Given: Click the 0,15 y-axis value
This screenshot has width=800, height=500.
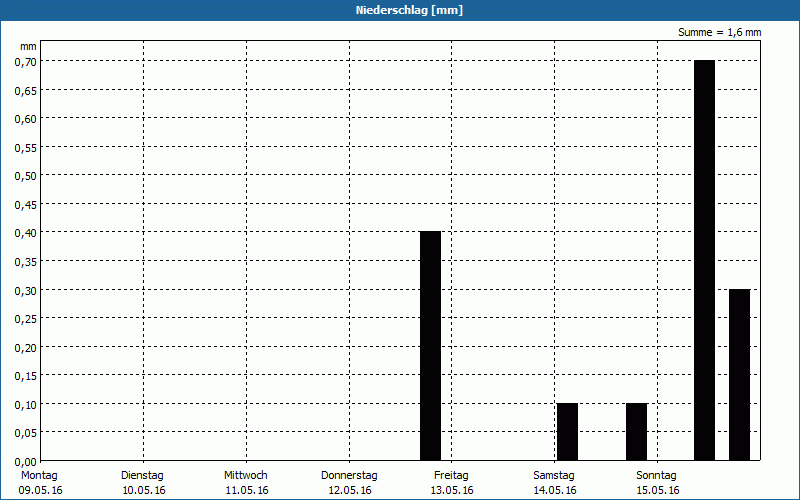Looking at the screenshot, I should coord(26,377).
